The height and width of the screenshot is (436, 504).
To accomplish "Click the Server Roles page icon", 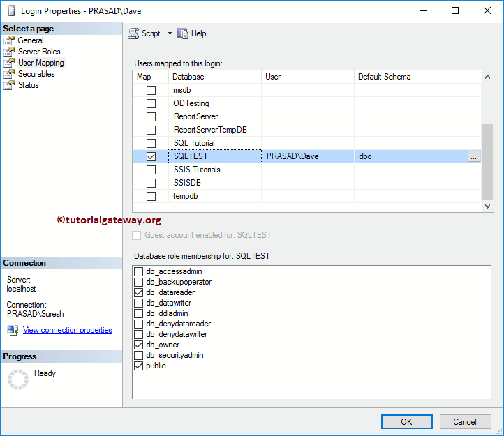I will [x=9, y=52].
